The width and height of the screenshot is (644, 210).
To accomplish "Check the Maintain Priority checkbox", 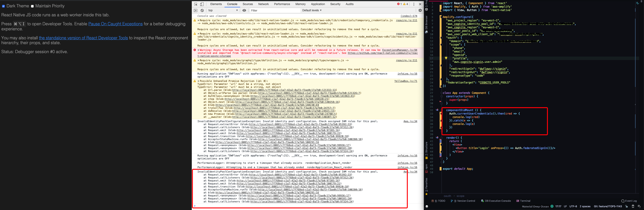I will point(32,6).
